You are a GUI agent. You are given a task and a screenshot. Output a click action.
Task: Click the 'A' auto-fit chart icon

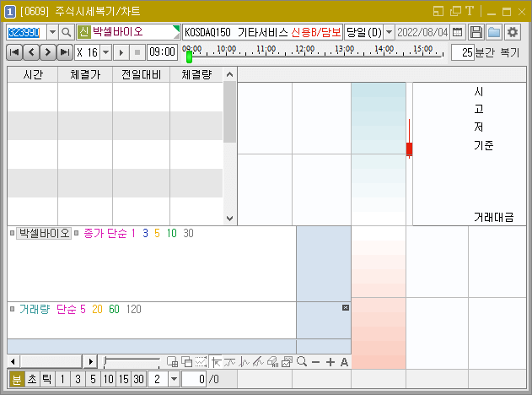(344, 362)
